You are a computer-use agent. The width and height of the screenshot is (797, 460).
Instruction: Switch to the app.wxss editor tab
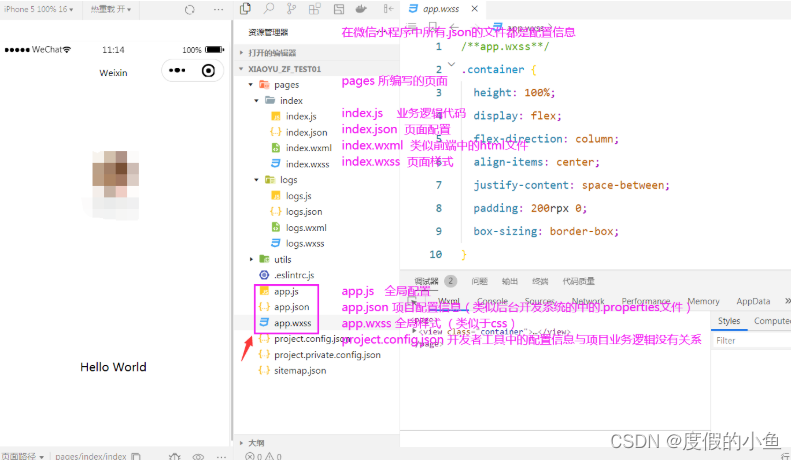coord(440,9)
